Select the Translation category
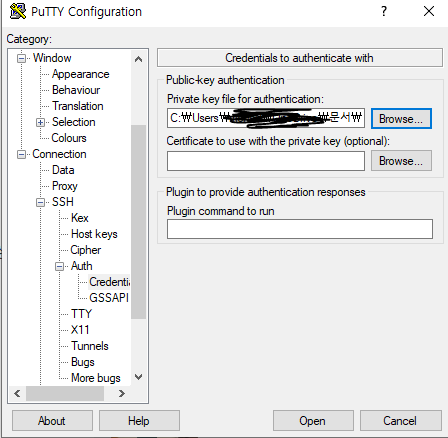Image resolution: width=448 pixels, height=438 pixels. click(78, 106)
